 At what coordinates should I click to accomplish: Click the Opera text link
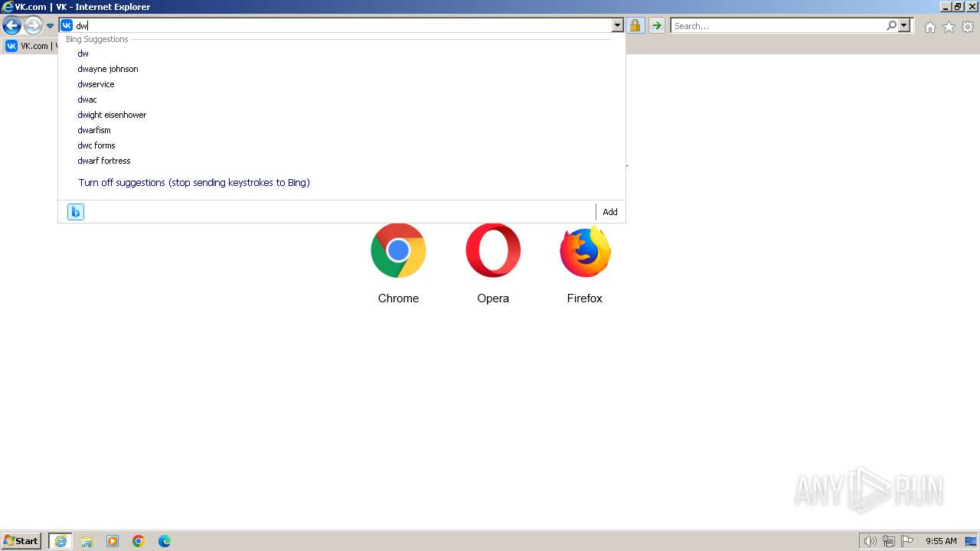tap(493, 298)
